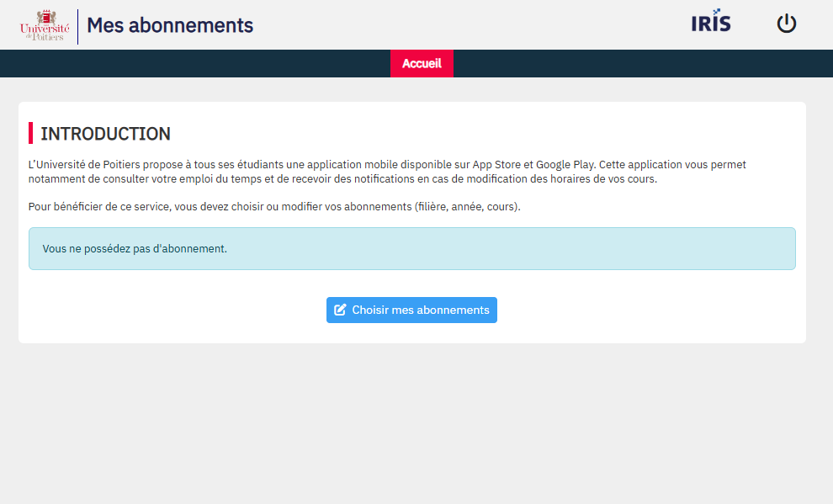The height and width of the screenshot is (504, 833).
Task: Click the dark navigation bar left of Accueil
Action: tap(194, 64)
